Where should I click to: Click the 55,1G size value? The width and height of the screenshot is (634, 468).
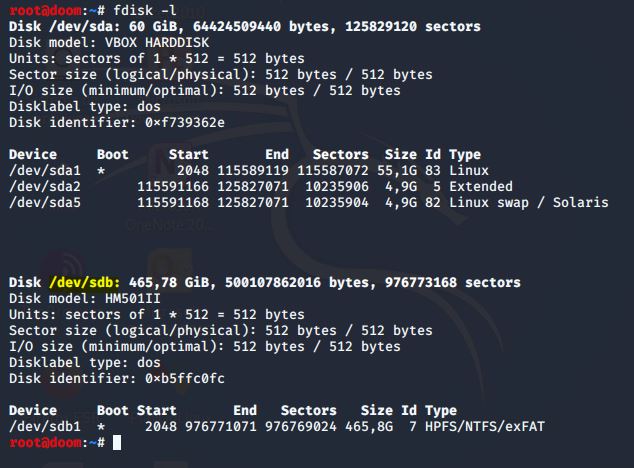pyautogui.click(x=400, y=171)
